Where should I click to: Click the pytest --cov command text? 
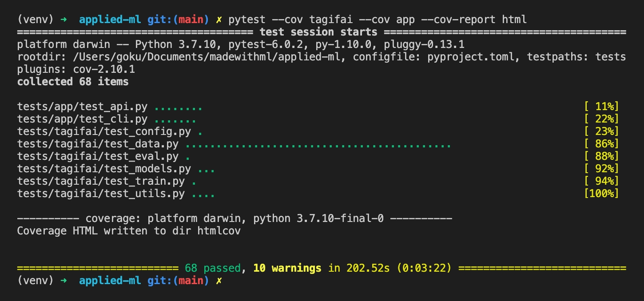point(378,20)
